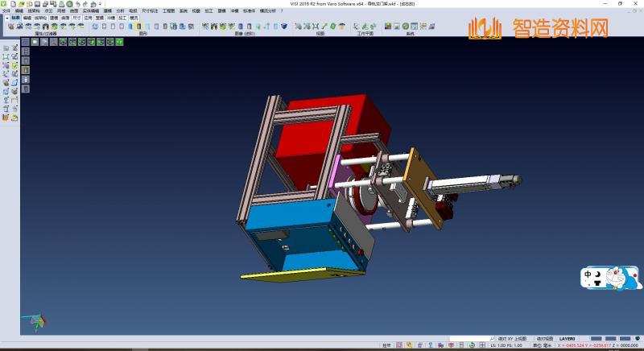Open the 分析 menu
The width and height of the screenshot is (644, 351).
pyautogui.click(x=120, y=11)
